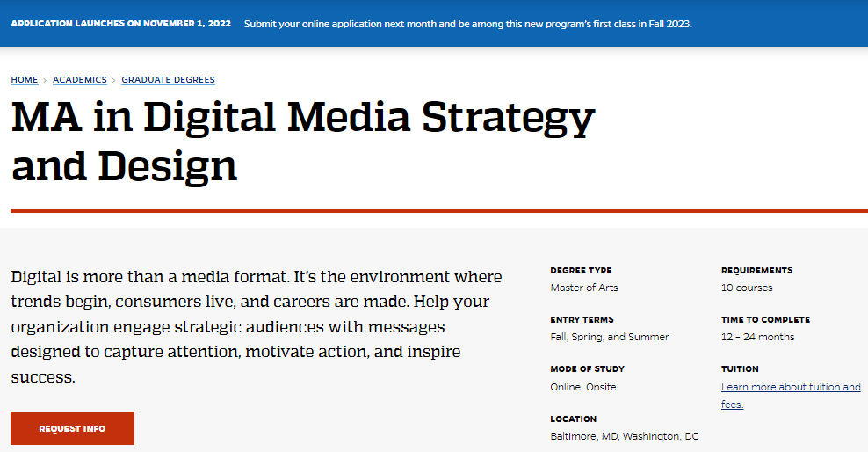Click the 'Fall, Spring, and Summer' text
The image size is (868, 452).
609,337
